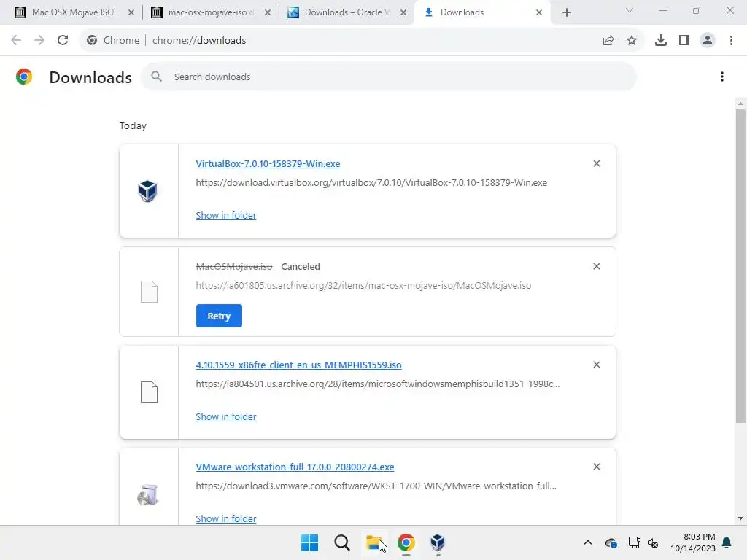The width and height of the screenshot is (747, 560).
Task: Open Downloads page more actions menu
Action: (x=722, y=77)
